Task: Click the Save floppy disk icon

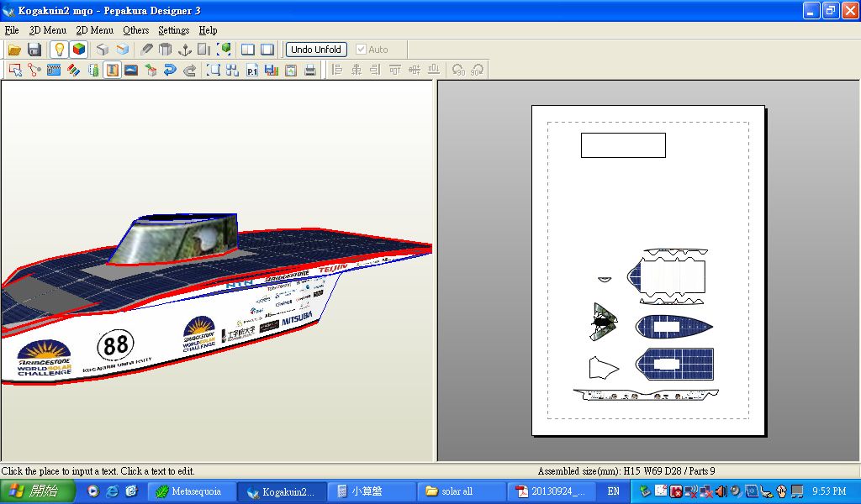Action: coord(34,50)
